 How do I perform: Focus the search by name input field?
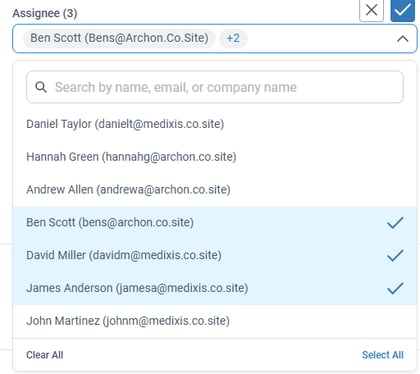coord(215,87)
